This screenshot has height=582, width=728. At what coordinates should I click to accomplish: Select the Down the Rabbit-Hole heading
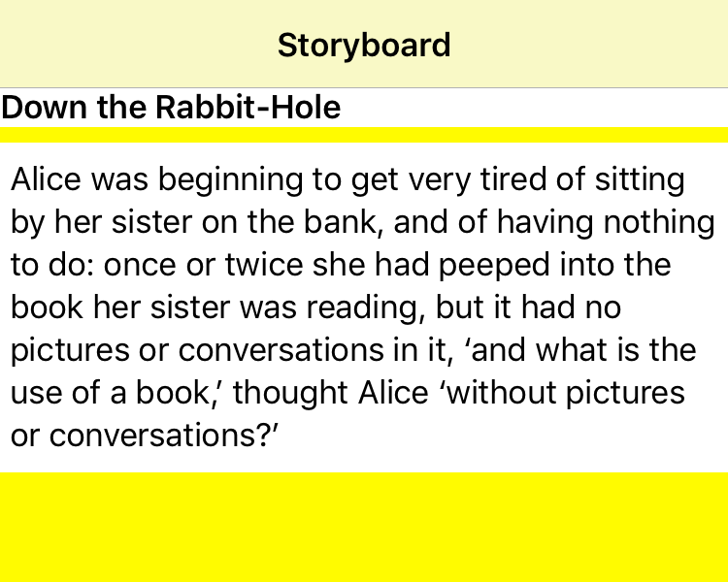click(171, 108)
